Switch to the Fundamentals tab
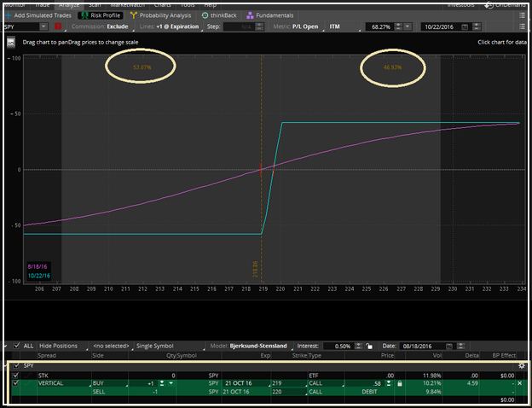 point(270,15)
